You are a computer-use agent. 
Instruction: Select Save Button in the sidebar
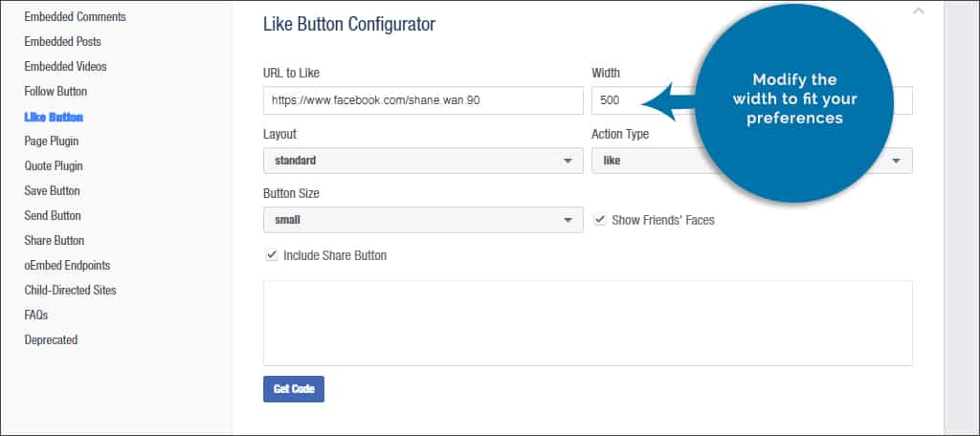53,191
